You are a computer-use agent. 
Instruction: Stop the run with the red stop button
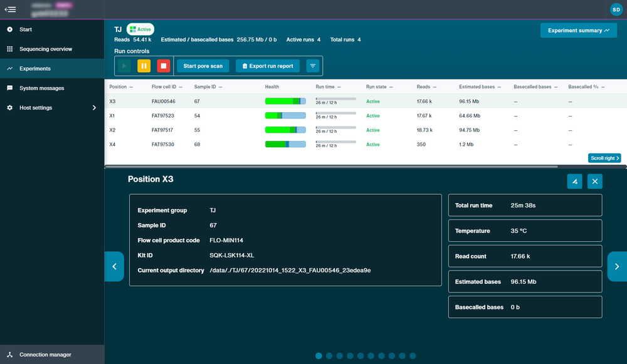click(x=164, y=66)
